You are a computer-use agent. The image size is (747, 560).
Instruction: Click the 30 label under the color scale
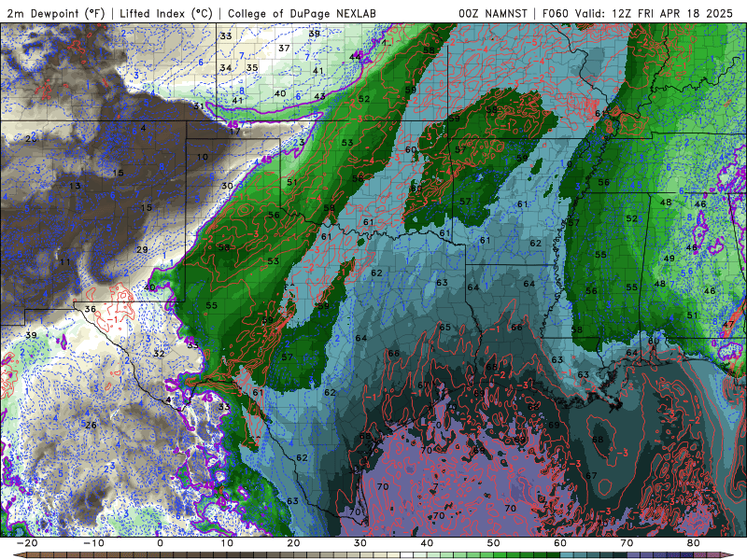pos(360,543)
